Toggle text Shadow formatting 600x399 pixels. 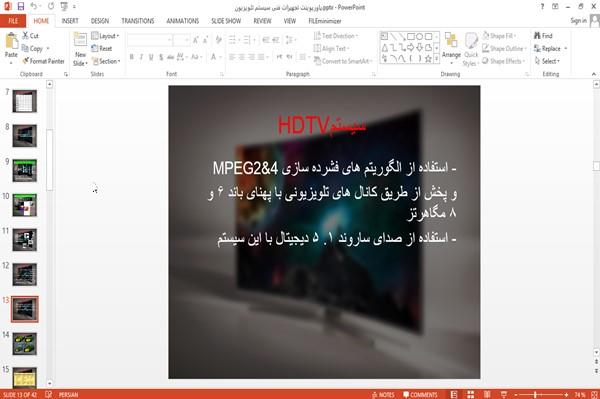pos(161,57)
